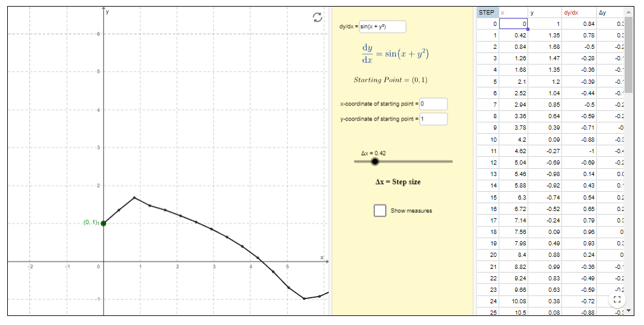Viewport: 644px width, 325px height.
Task: Click the Δx = Step size caption
Action: tap(398, 181)
